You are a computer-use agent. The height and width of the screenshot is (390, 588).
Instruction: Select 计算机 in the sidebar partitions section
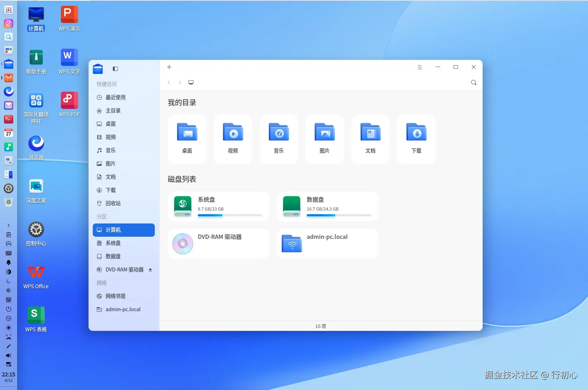click(x=124, y=230)
